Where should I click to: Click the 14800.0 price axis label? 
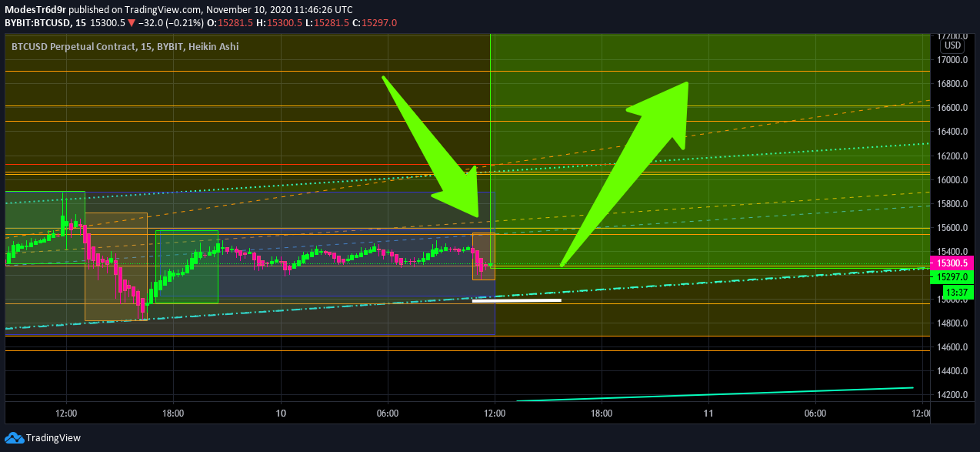pyautogui.click(x=952, y=323)
